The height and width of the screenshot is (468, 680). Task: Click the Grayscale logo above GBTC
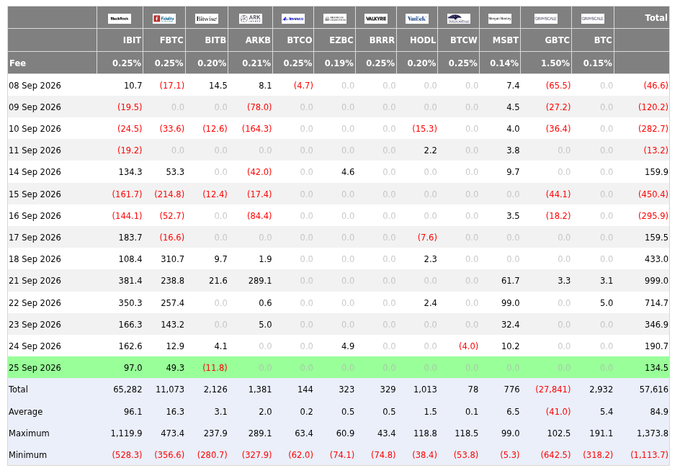(x=546, y=19)
